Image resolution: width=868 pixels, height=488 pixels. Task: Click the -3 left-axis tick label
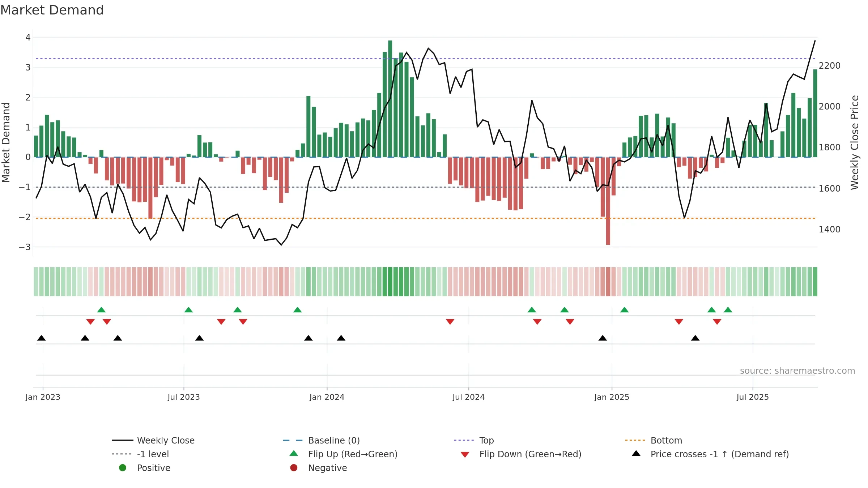pyautogui.click(x=25, y=247)
